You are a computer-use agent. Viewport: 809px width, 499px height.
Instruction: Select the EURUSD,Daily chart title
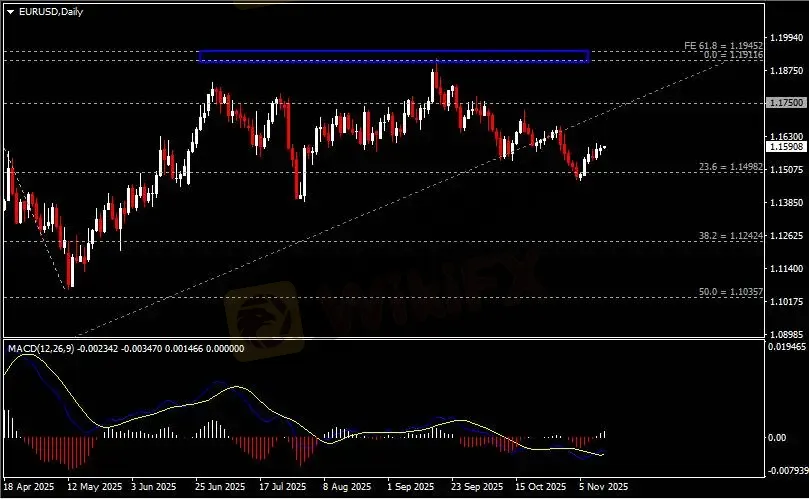(51, 12)
